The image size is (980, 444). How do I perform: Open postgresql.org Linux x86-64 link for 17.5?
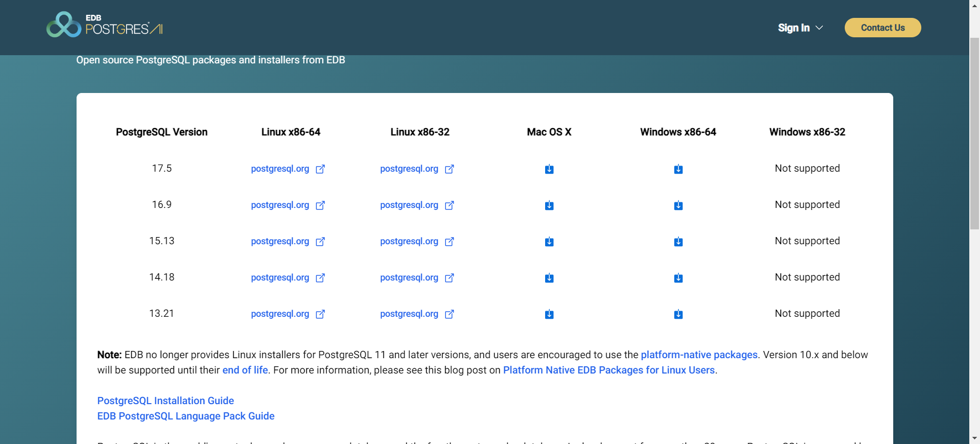[288, 169]
